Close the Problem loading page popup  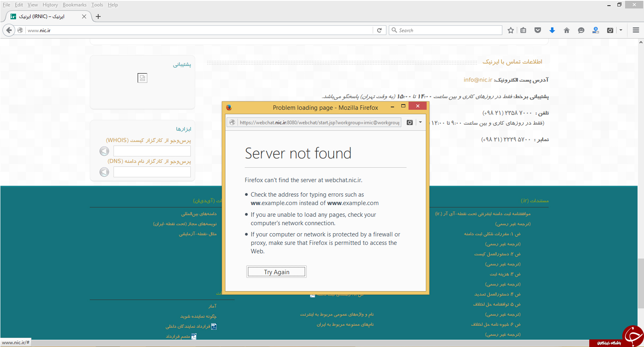(418, 106)
